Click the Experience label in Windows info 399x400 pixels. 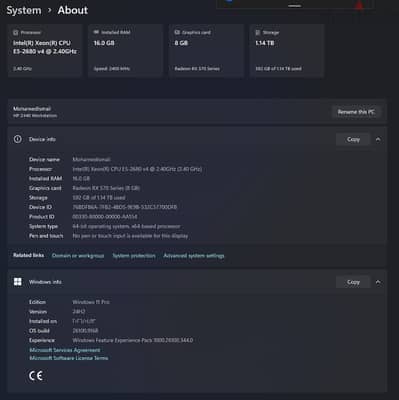[x=42, y=340]
